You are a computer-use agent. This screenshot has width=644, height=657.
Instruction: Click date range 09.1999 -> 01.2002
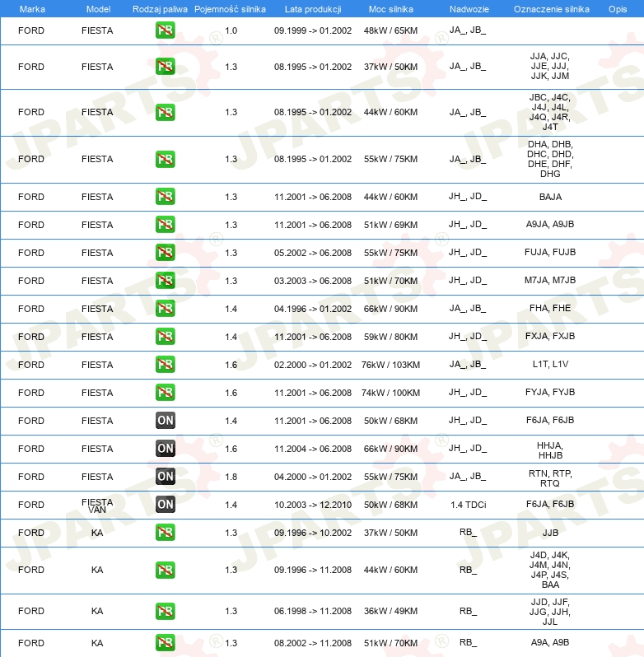tap(313, 30)
